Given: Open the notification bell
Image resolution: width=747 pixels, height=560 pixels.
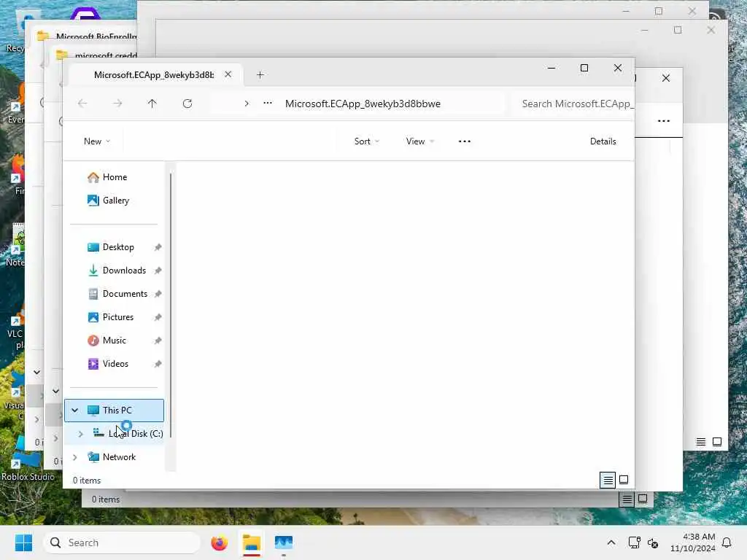Looking at the screenshot, I should point(727,542).
